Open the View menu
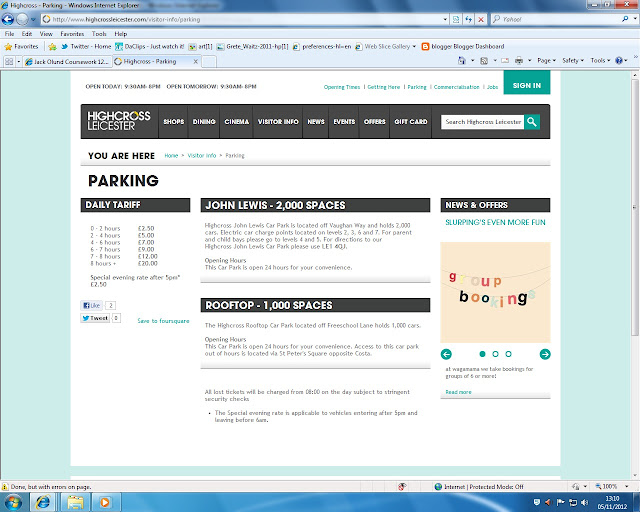Viewport: 640px width, 512px height. (x=46, y=34)
